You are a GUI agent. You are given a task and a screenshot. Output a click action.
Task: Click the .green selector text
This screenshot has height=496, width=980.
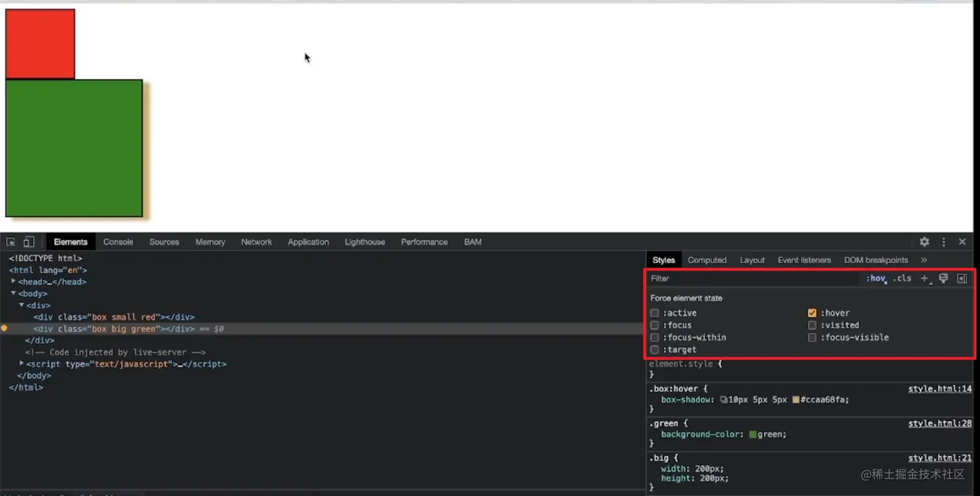[664, 423]
